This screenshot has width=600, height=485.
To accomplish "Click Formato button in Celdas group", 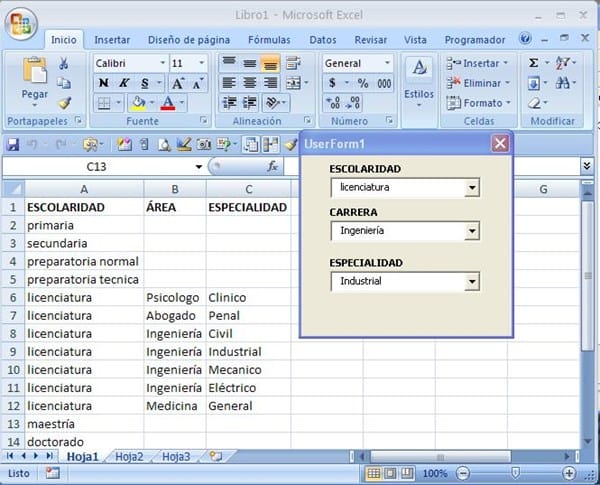I will [479, 103].
